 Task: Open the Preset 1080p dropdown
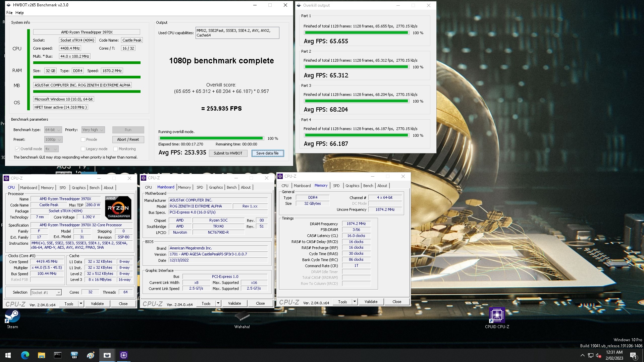tap(53, 139)
